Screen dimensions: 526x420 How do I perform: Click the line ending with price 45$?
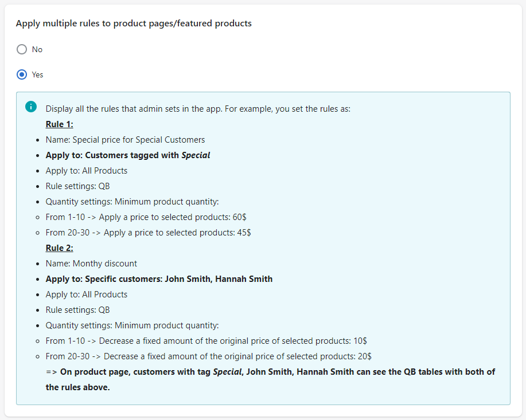click(x=148, y=233)
